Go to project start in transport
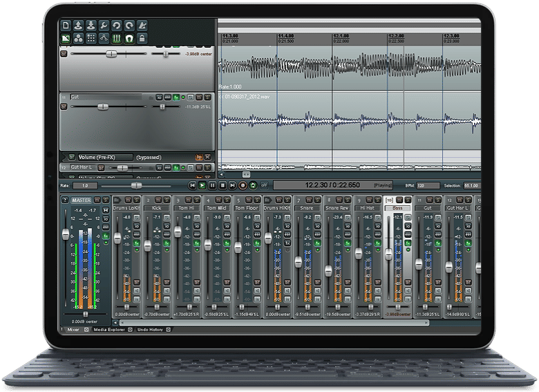This screenshot has width=539, height=392. (x=192, y=186)
